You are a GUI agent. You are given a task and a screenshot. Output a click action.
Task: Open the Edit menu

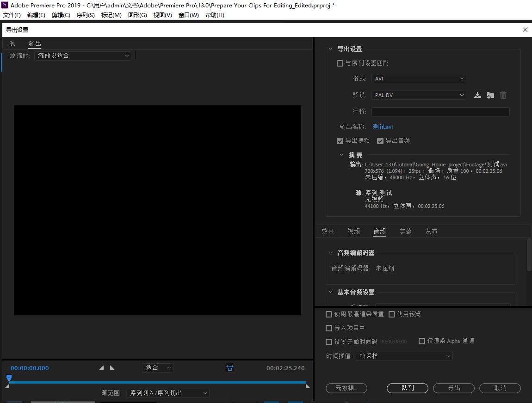click(36, 15)
